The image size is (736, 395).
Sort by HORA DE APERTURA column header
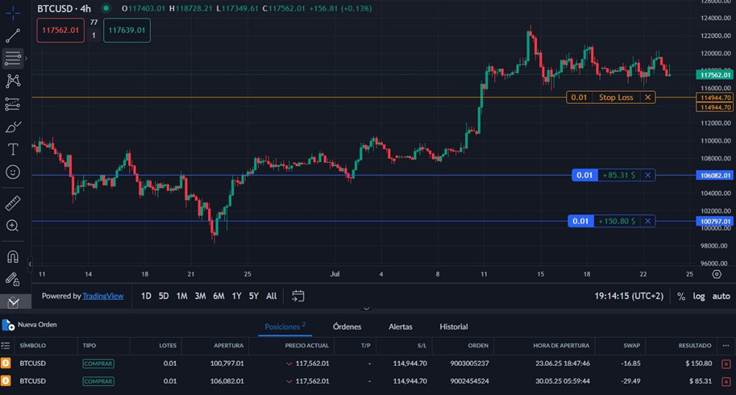coord(561,346)
